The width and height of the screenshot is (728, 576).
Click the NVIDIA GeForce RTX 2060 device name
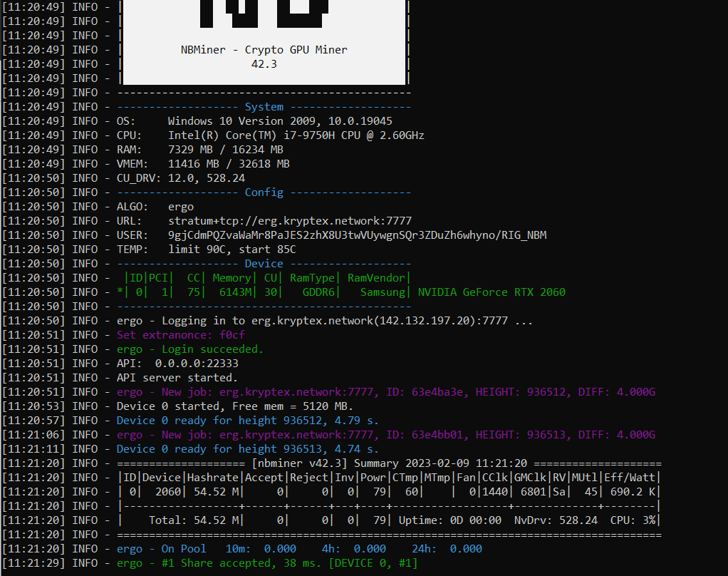coord(492,292)
